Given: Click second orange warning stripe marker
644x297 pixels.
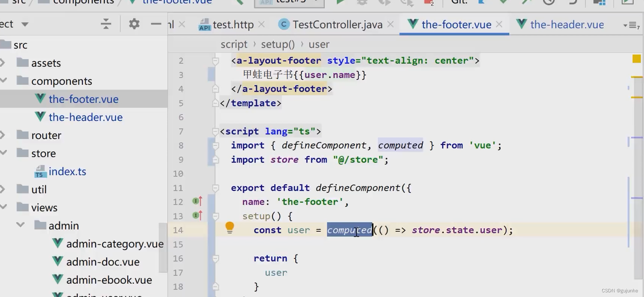Looking at the screenshot, I should coord(637,97).
